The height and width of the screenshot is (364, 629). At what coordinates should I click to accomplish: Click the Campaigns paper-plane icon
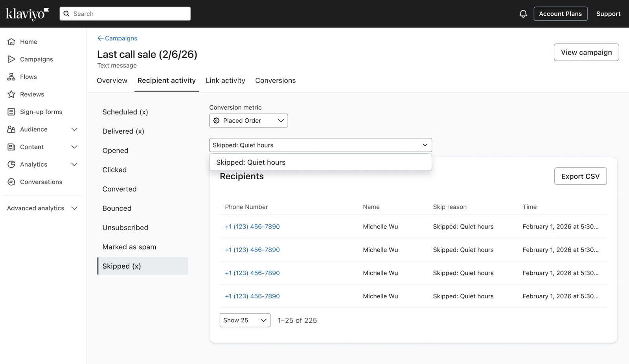[11, 59]
